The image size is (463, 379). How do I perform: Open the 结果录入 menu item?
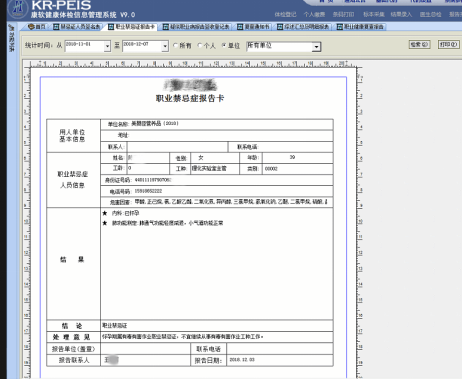point(401,14)
